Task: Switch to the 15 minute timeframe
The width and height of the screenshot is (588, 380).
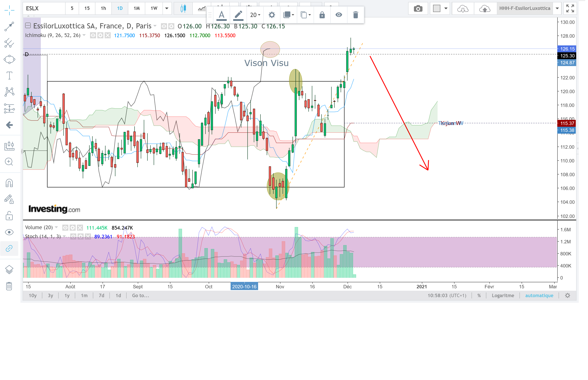Action: [x=87, y=8]
